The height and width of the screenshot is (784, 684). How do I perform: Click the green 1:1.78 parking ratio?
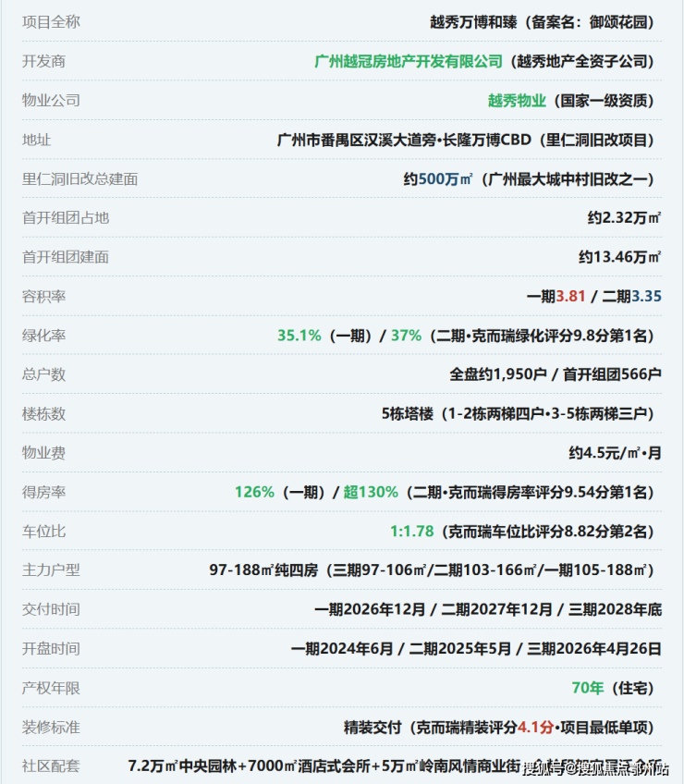point(412,531)
